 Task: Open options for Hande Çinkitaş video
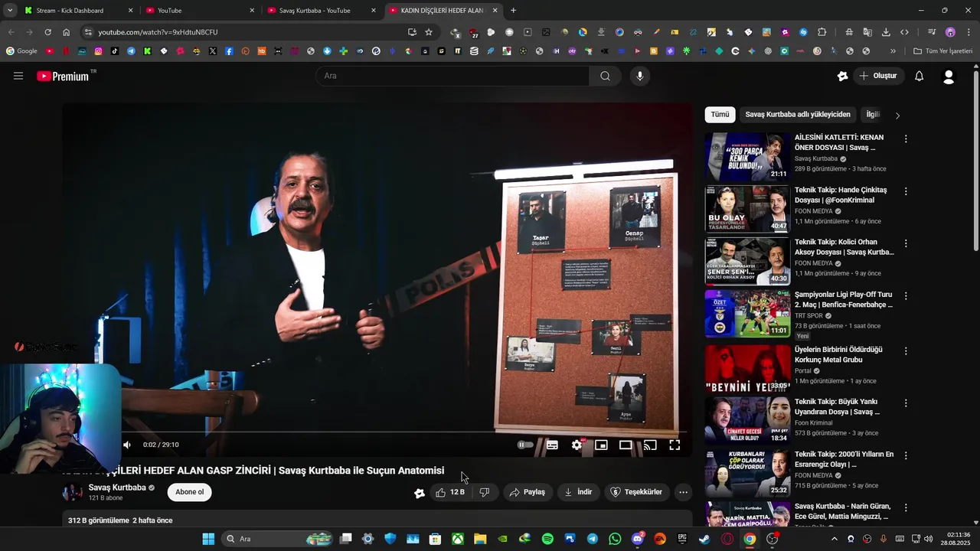point(906,191)
